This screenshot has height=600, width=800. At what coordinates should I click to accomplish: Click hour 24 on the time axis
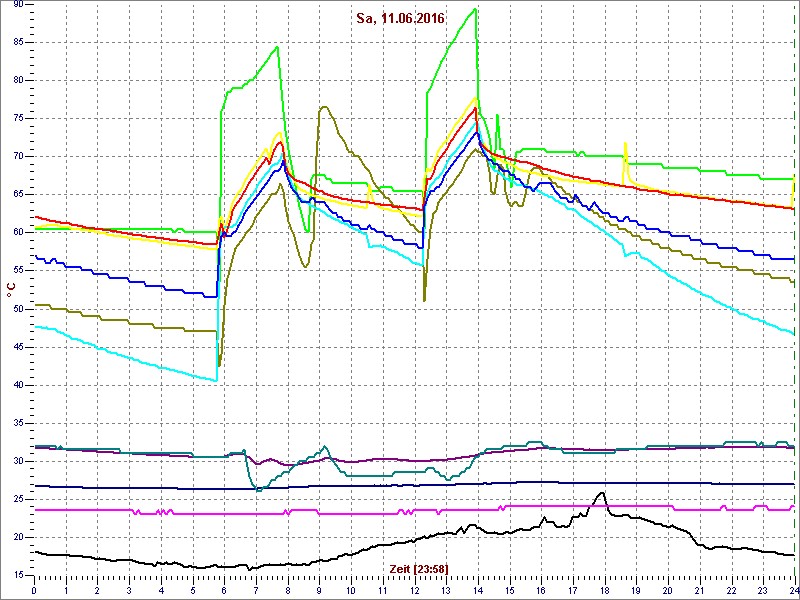click(794, 588)
